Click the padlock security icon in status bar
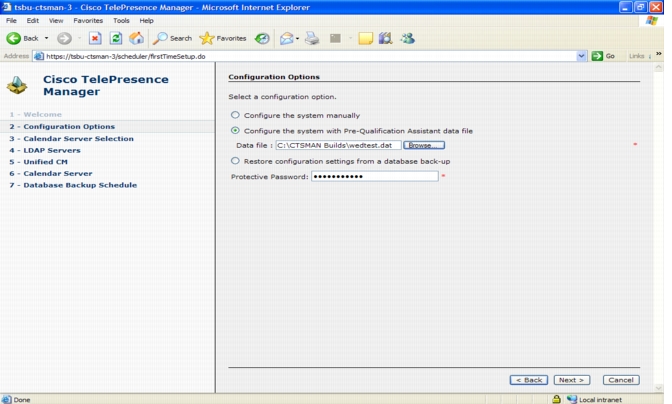 [x=556, y=399]
